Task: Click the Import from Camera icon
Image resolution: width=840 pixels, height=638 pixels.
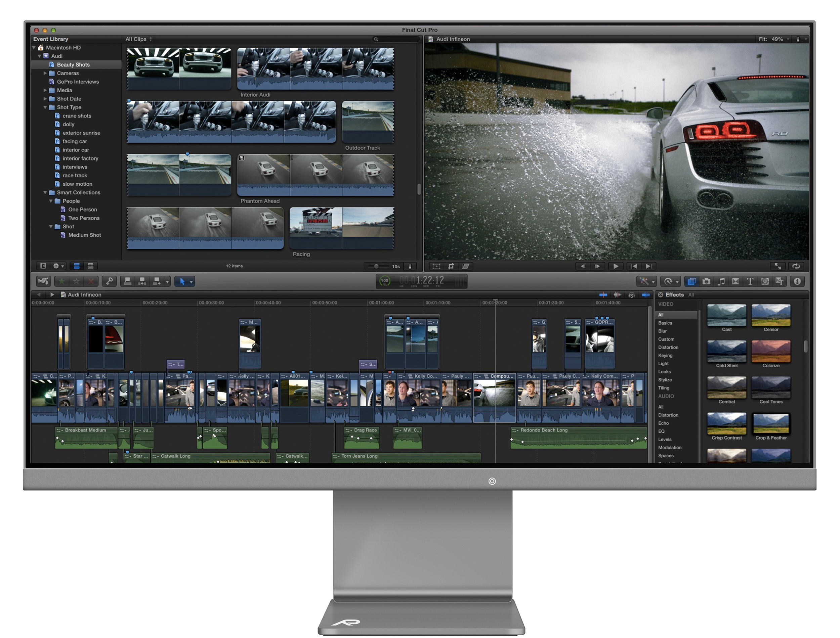Action: click(x=43, y=281)
